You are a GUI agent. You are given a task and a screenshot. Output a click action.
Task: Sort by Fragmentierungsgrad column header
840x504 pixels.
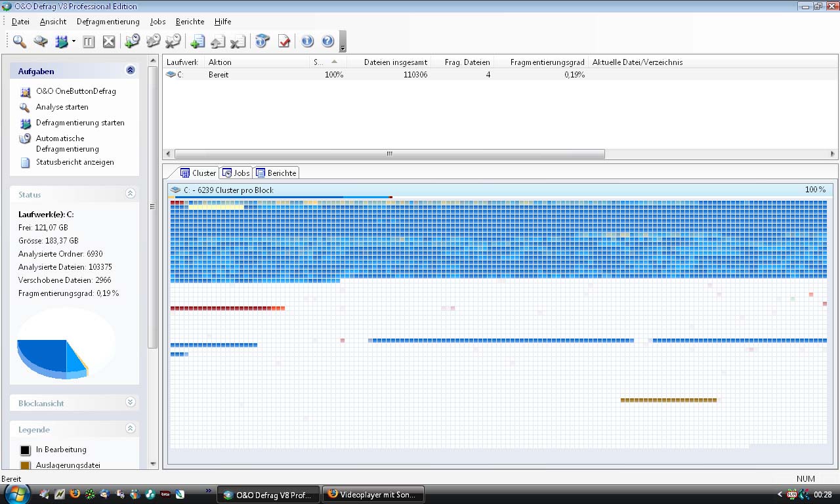click(541, 62)
